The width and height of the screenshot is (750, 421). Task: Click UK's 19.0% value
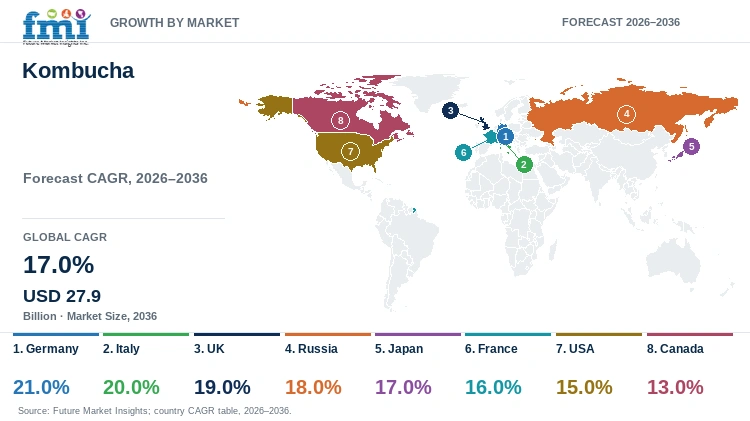222,387
